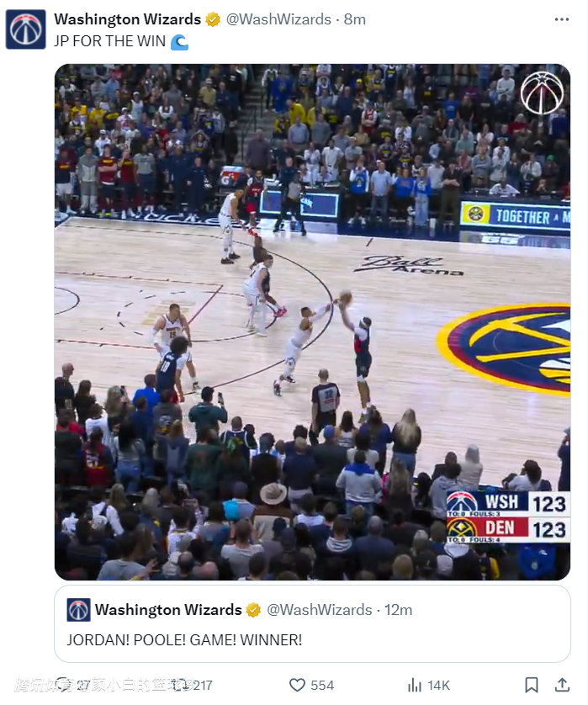The width and height of the screenshot is (588, 705).
Task: Click the gold verified badge beside Washington Wizards
Action: tap(213, 19)
